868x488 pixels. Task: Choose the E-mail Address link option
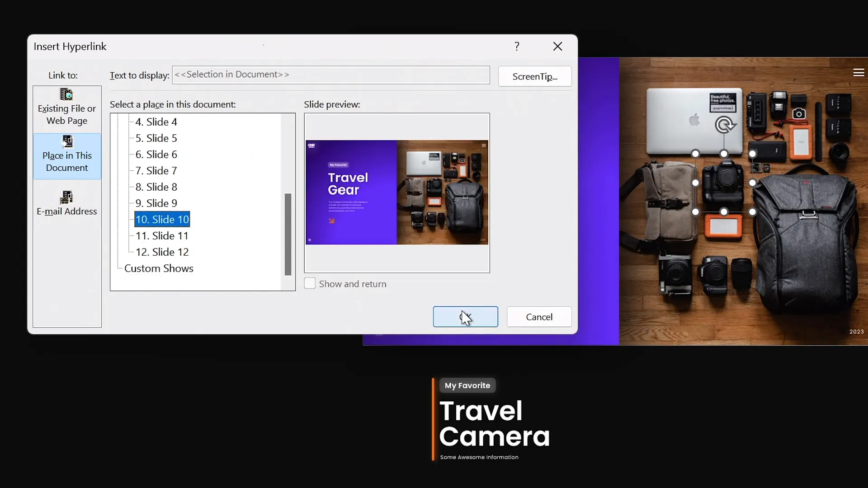[x=66, y=203]
